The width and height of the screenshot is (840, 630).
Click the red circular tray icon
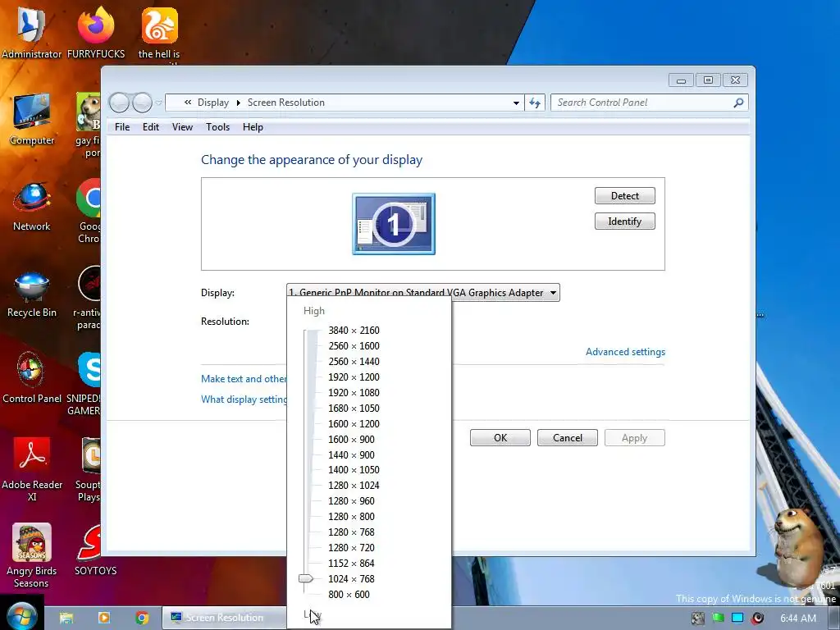(x=757, y=618)
